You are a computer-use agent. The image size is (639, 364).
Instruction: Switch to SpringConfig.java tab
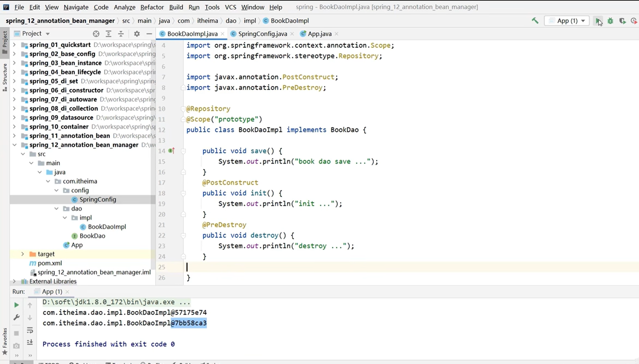pyautogui.click(x=262, y=34)
